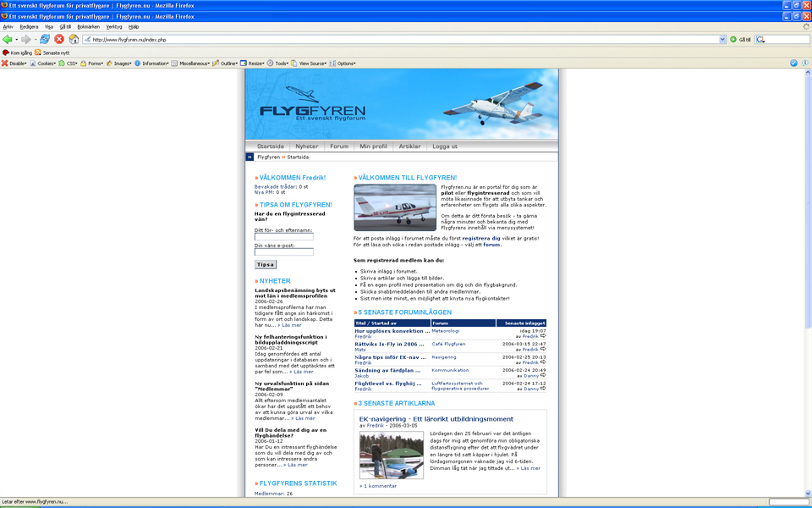
Task: Open article EK-navigering - Ett lärorikt utbildningsmoment
Action: [x=436, y=419]
